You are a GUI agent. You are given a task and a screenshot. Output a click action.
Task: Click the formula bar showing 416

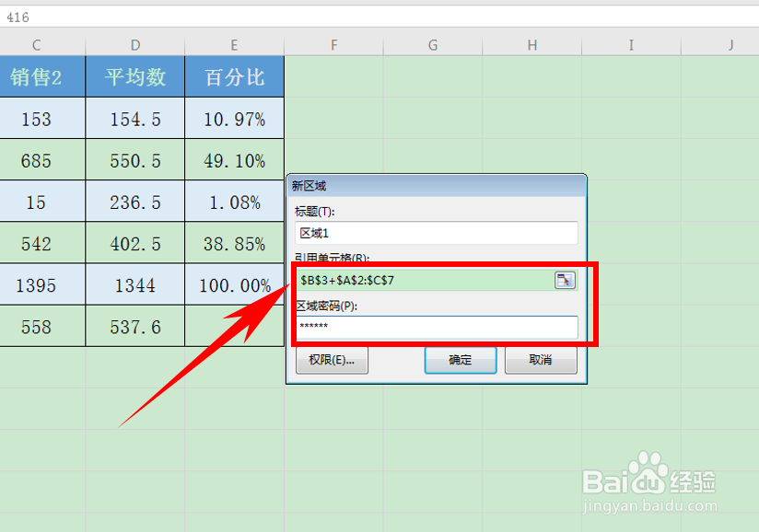92,16
